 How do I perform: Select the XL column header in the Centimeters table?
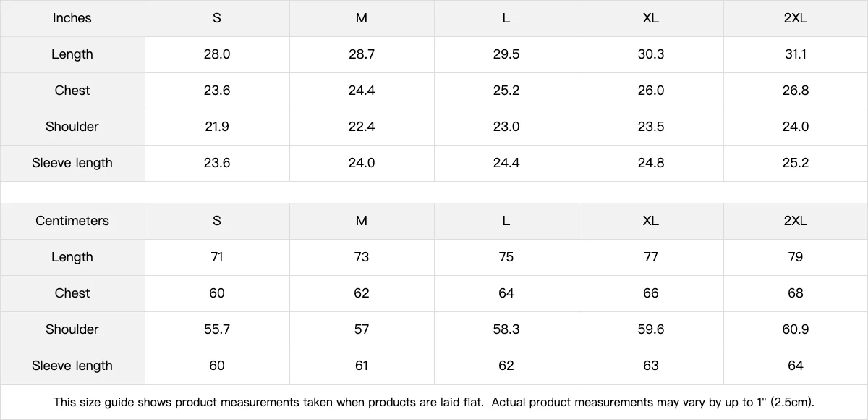click(x=650, y=221)
